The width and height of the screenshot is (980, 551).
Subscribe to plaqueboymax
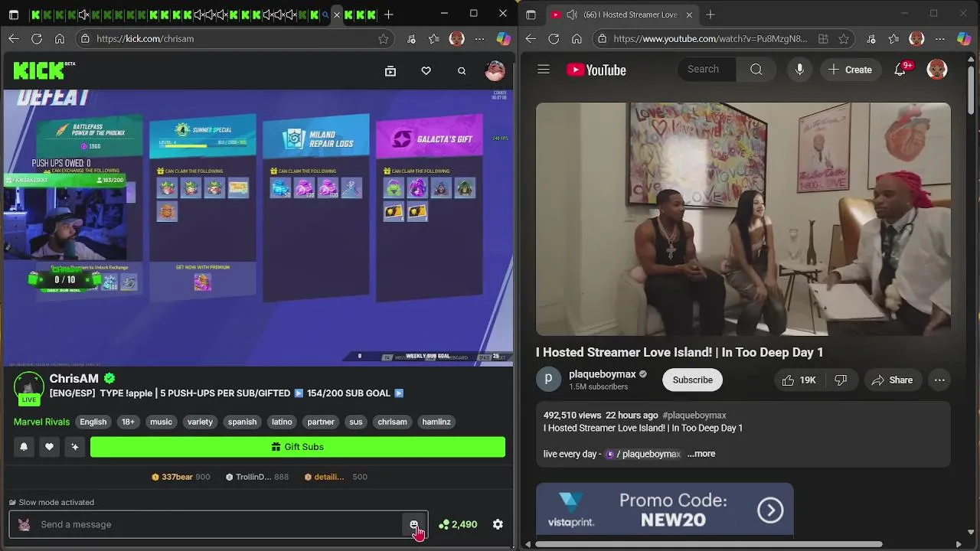click(692, 380)
